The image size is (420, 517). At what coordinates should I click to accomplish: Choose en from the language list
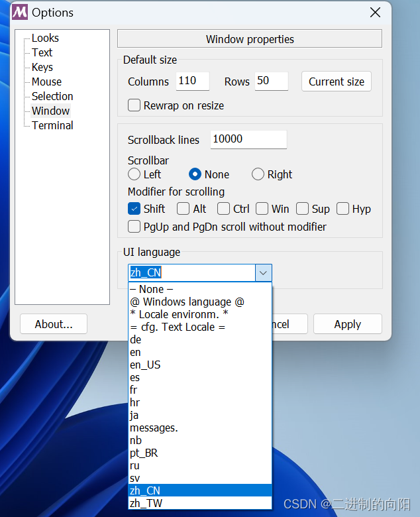point(200,352)
